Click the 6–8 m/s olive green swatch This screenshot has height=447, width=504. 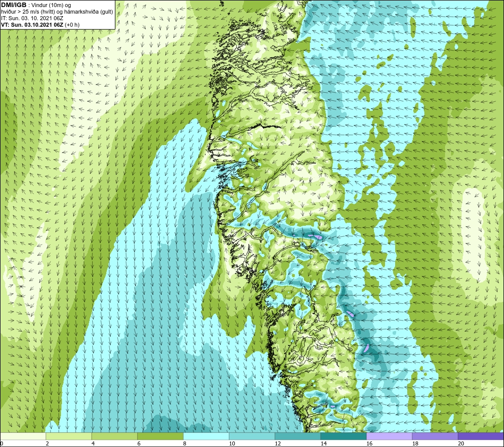tap(160, 436)
